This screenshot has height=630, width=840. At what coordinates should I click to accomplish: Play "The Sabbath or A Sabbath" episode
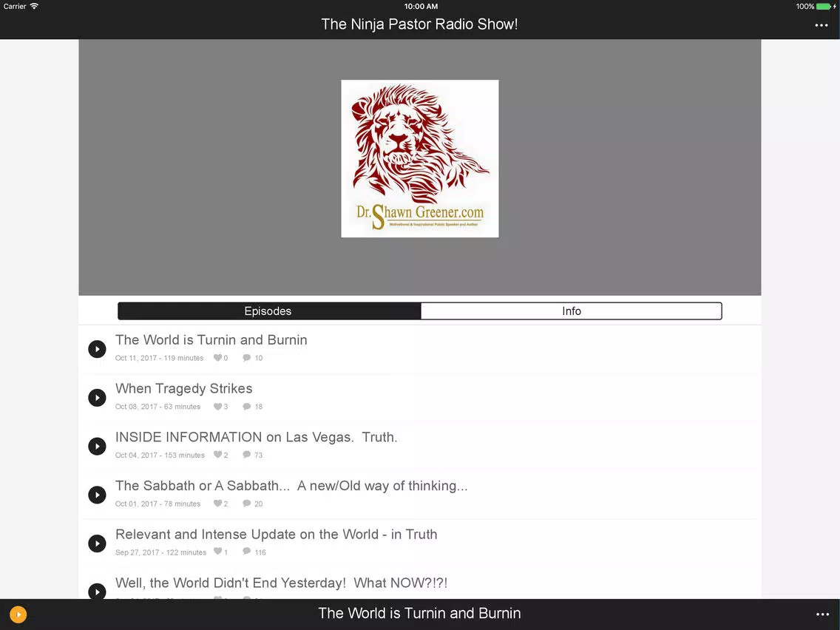97,495
